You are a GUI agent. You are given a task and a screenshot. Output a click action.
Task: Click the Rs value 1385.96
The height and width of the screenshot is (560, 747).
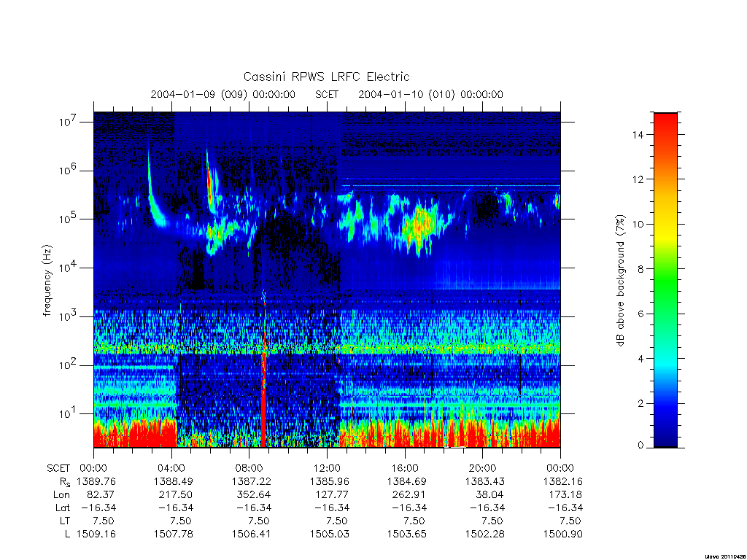329,481
